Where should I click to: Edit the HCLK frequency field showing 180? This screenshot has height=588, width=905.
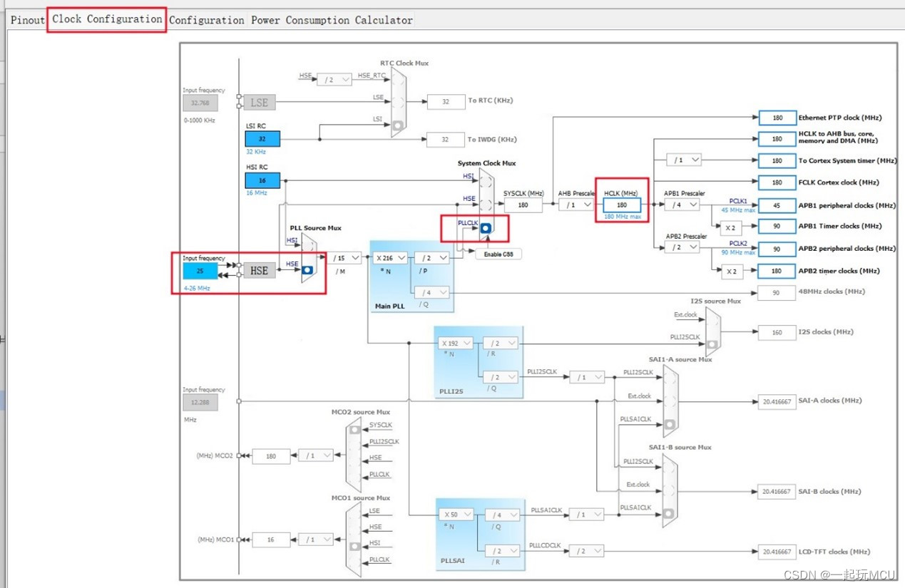coord(621,205)
